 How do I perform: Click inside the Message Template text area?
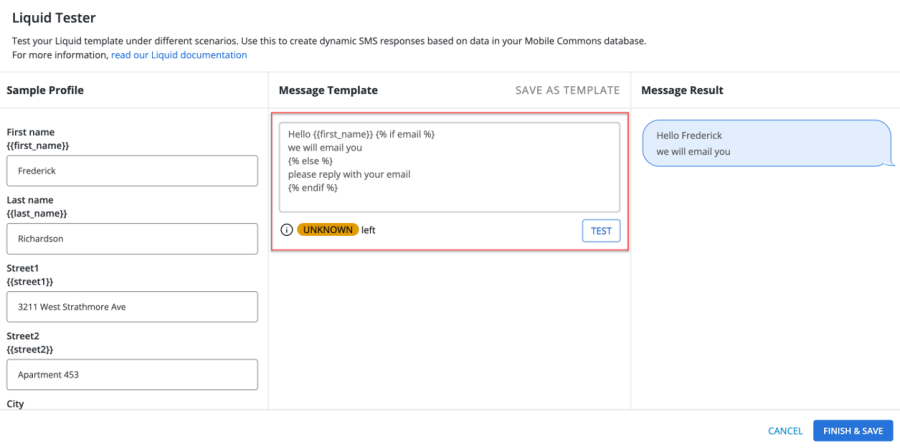(x=449, y=166)
